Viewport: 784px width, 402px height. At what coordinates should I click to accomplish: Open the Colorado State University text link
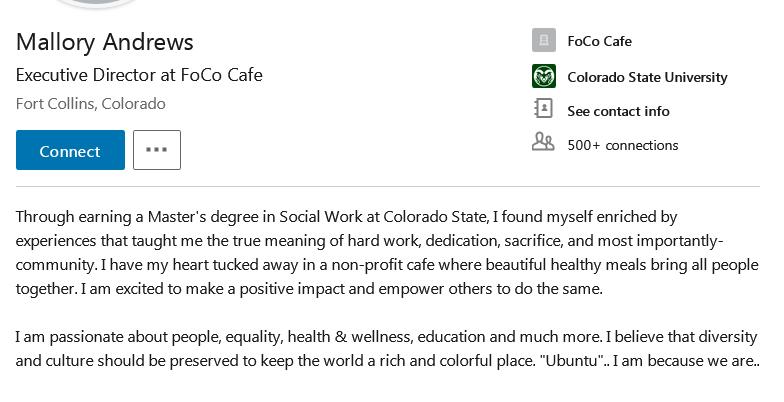click(x=647, y=77)
